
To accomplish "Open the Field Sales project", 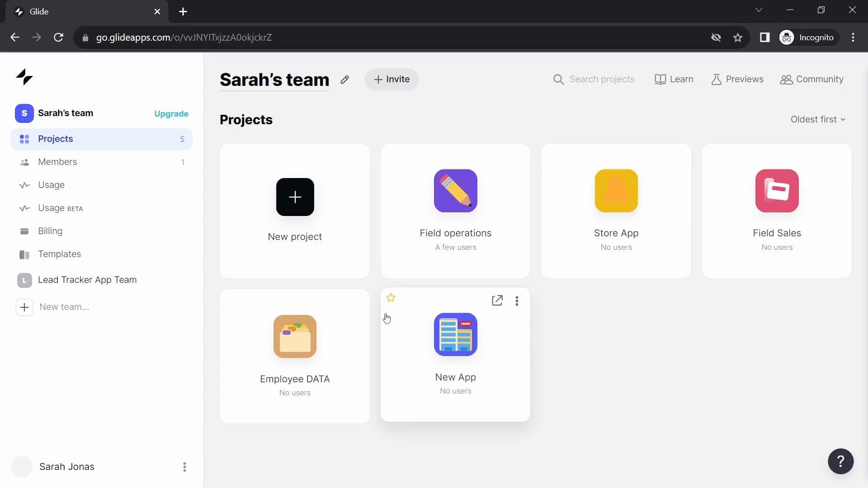I will 777,191.
